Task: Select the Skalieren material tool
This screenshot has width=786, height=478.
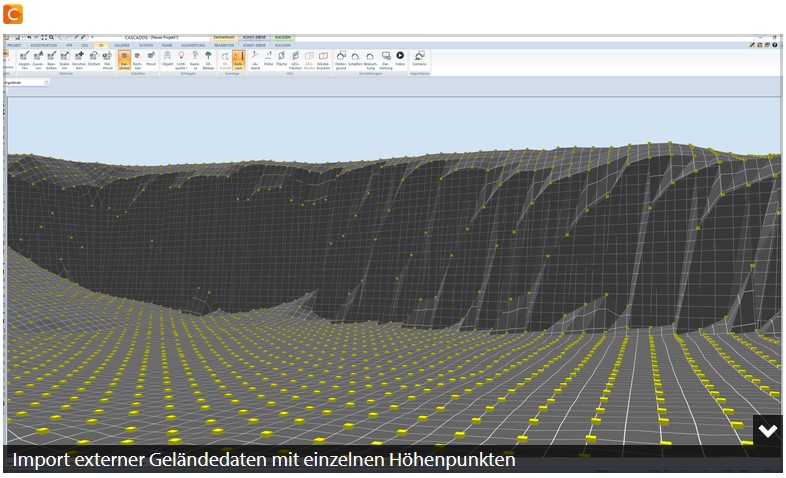Action: point(65,60)
